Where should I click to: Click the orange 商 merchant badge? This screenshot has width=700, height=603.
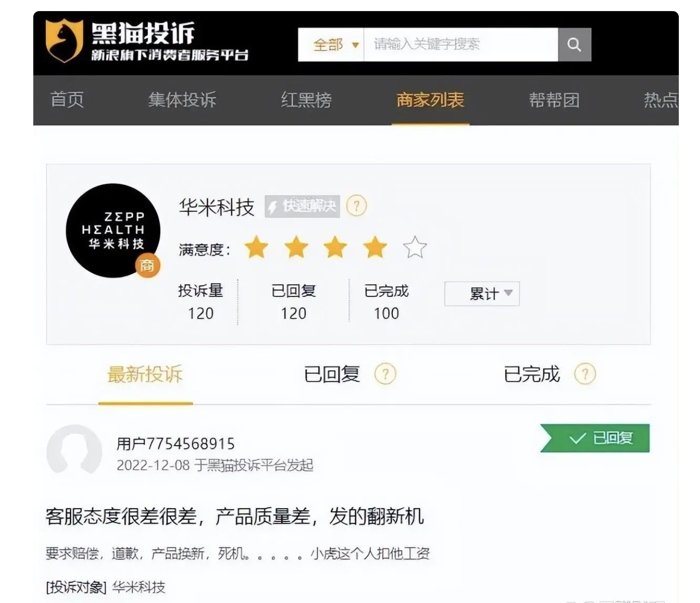pos(147,265)
